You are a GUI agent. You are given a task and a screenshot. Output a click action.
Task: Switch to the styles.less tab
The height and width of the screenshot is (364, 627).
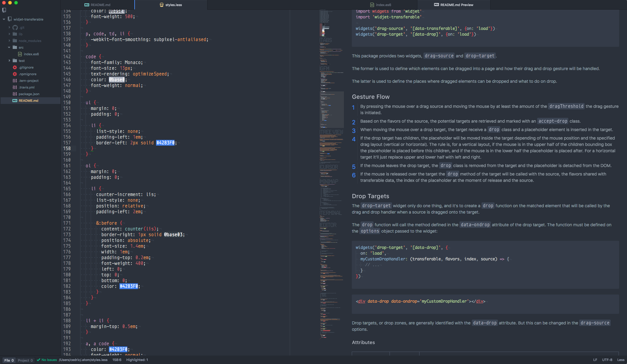171,5
